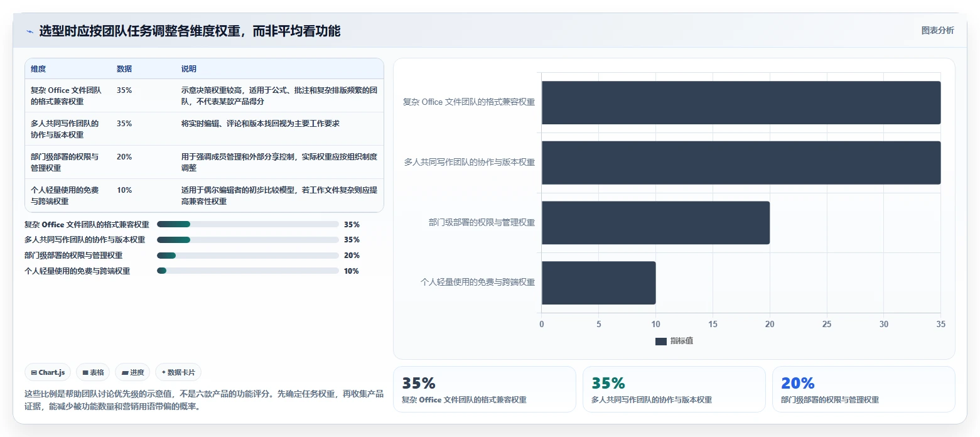
Task: Click the progress bar for 多人共同写作团队的协作与版本权重
Action: [x=248, y=240]
